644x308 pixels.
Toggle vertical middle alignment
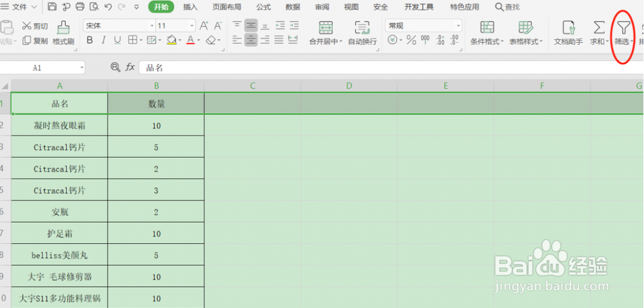click(251, 26)
